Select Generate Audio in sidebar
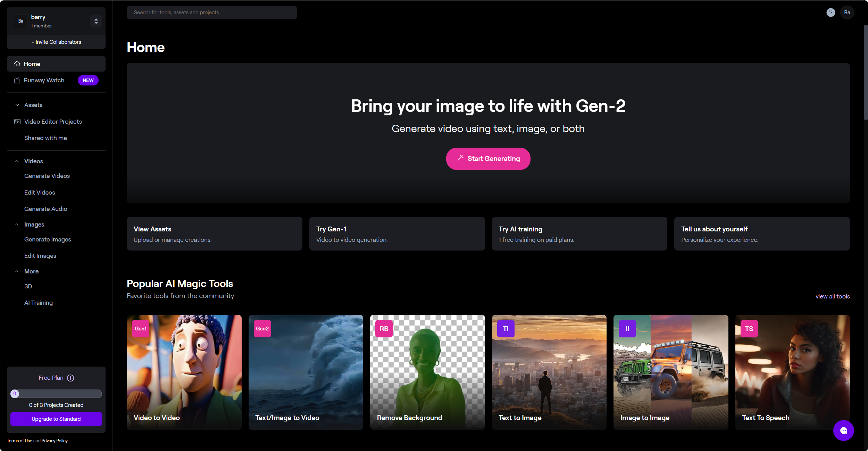 point(46,209)
